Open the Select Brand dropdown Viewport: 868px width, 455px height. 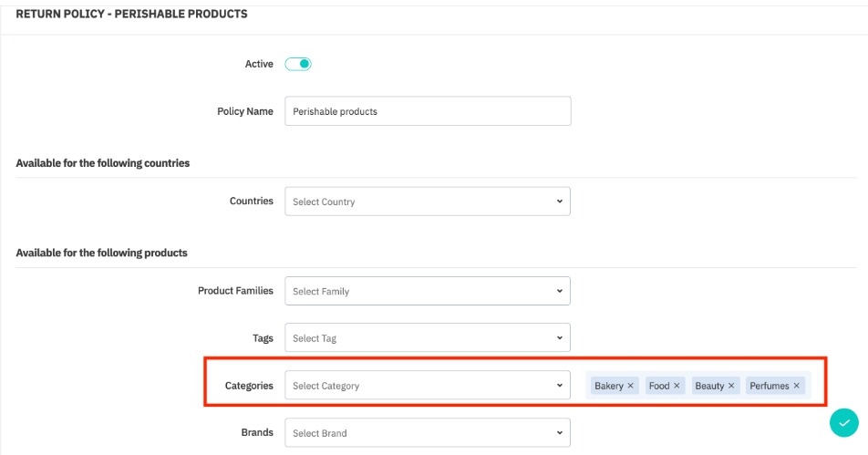pyautogui.click(x=427, y=432)
